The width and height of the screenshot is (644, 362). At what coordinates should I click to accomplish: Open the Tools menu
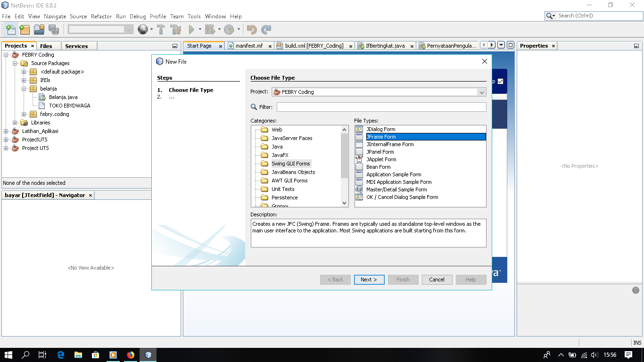(194, 16)
